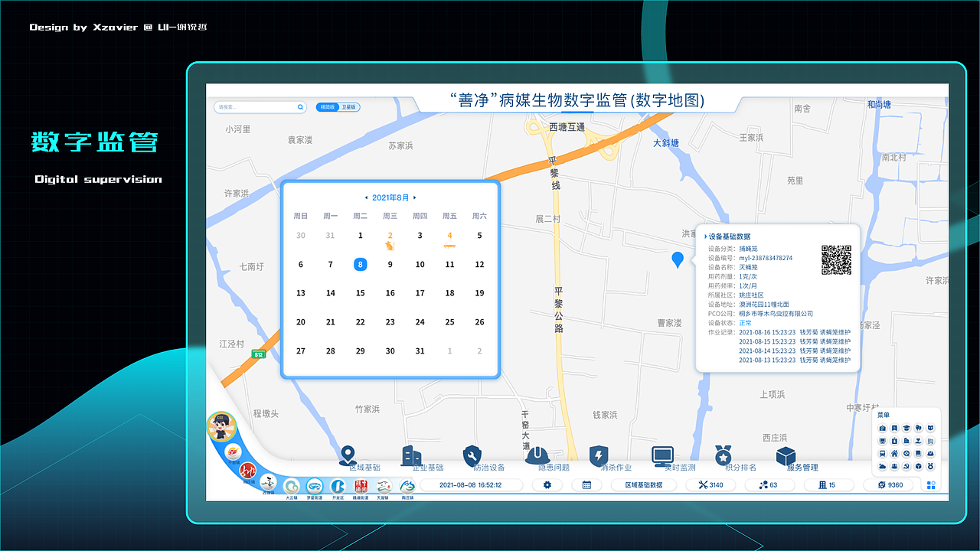This screenshot has height=551, width=980.
Task: Select the 大云镇 town icon
Action: pyautogui.click(x=292, y=485)
